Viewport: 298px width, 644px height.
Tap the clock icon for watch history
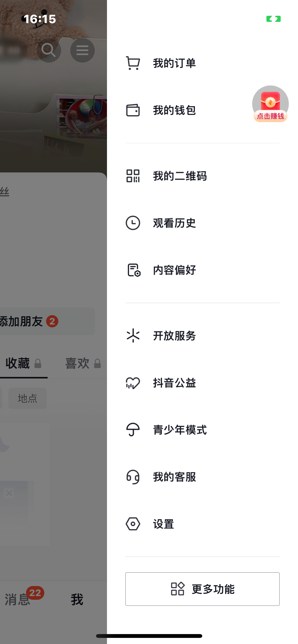tap(133, 223)
